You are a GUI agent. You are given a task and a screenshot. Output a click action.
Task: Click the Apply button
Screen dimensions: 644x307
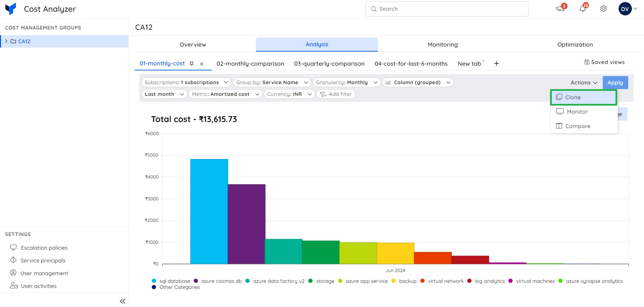point(615,82)
